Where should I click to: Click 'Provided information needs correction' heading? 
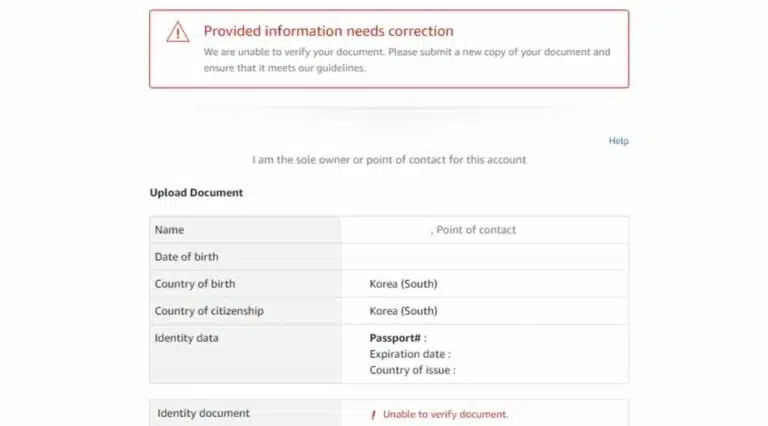[328, 31]
